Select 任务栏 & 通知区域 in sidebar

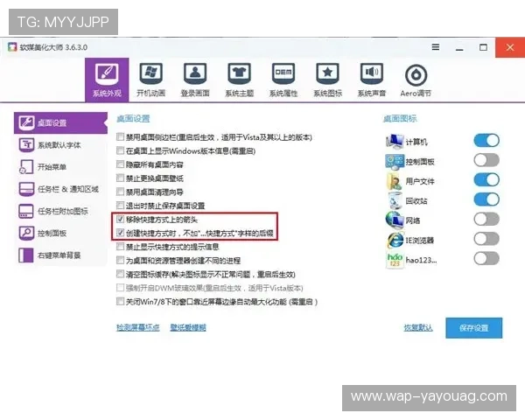[60, 189]
